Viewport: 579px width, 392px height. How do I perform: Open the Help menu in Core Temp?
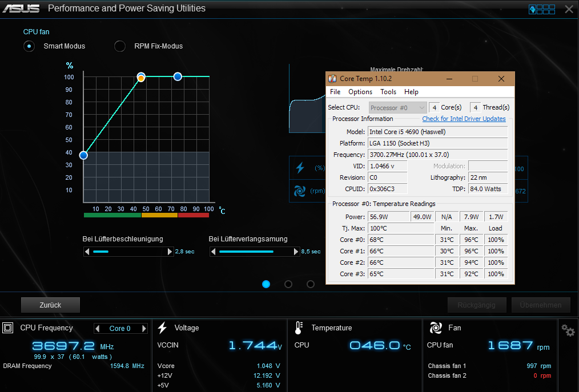point(411,92)
